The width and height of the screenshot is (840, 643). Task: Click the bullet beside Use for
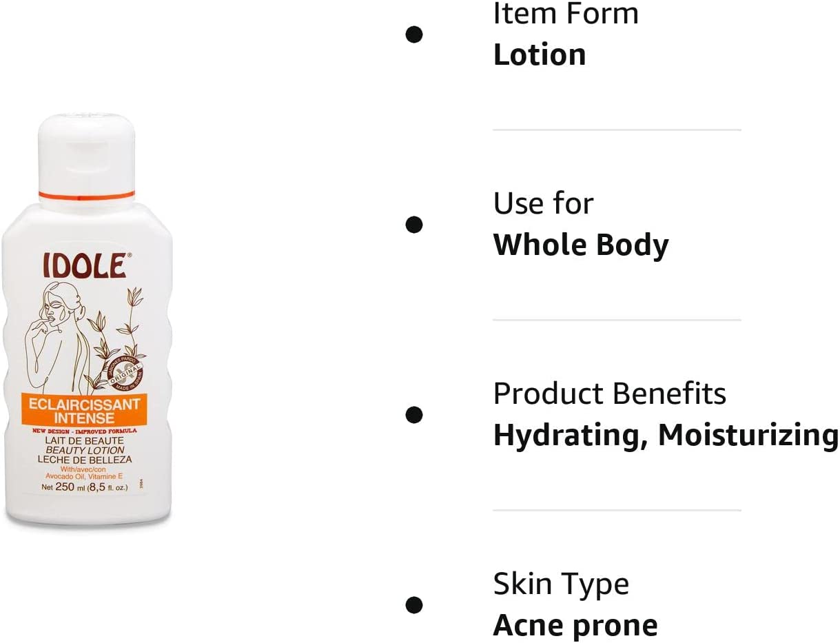point(413,224)
